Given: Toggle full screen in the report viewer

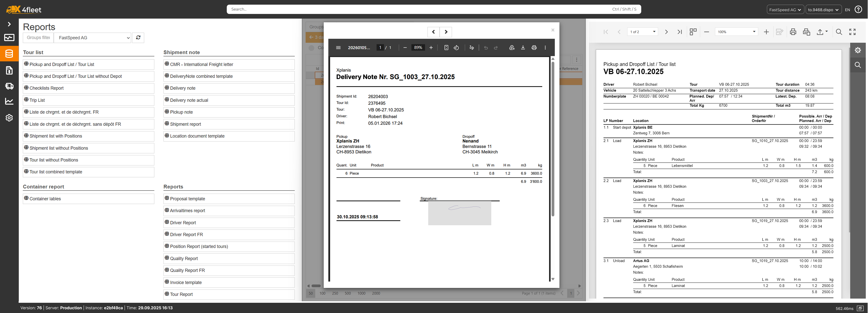Looking at the screenshot, I should tap(852, 32).
